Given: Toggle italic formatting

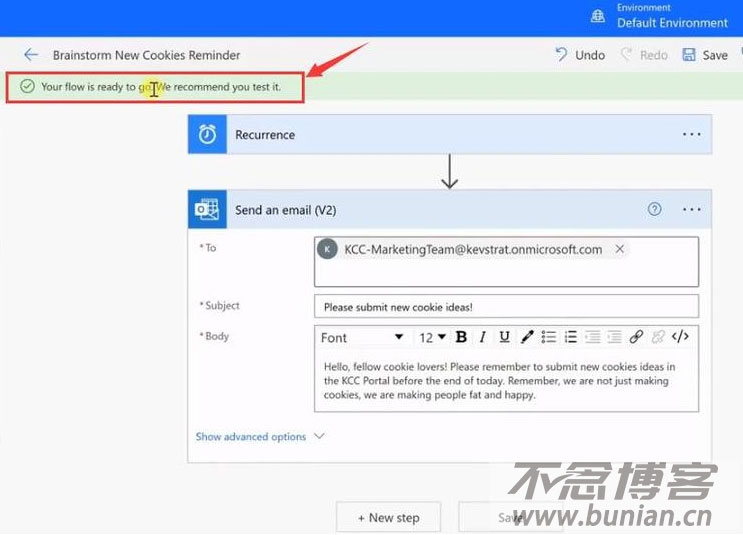Looking at the screenshot, I should tap(482, 337).
